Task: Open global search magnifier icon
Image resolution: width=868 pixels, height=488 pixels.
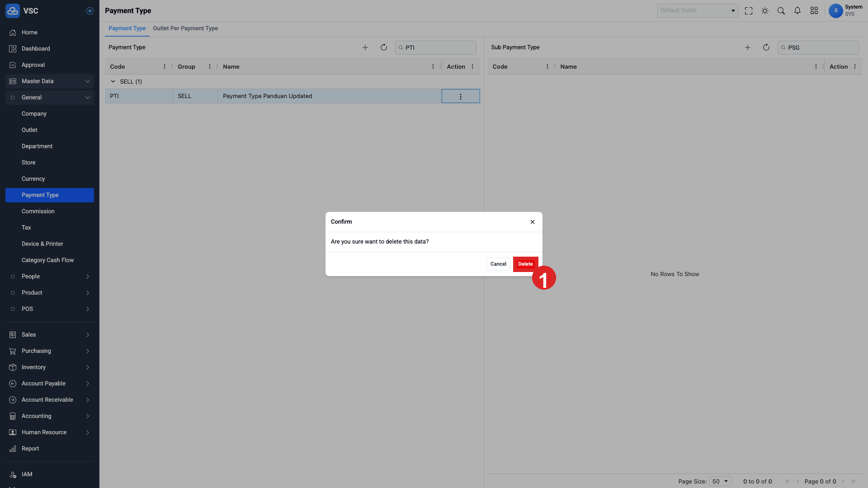Action: pos(781,11)
